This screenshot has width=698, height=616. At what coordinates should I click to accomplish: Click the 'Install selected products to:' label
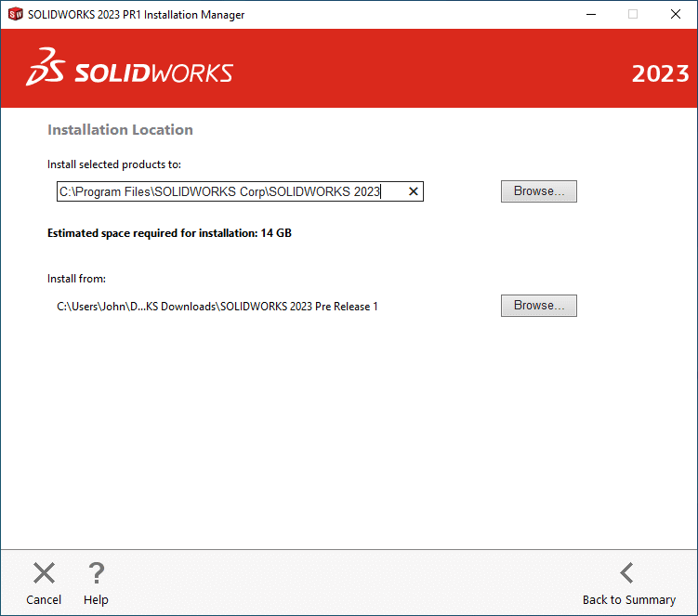tap(114, 164)
